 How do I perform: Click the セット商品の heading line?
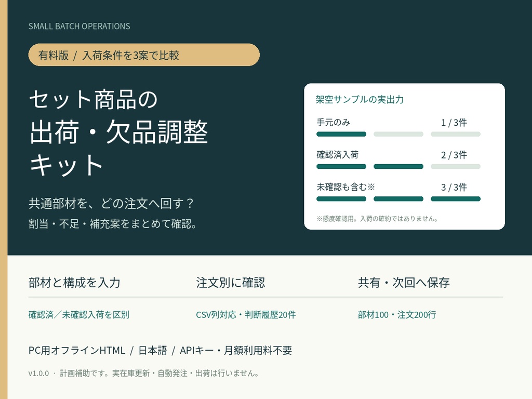94,99
